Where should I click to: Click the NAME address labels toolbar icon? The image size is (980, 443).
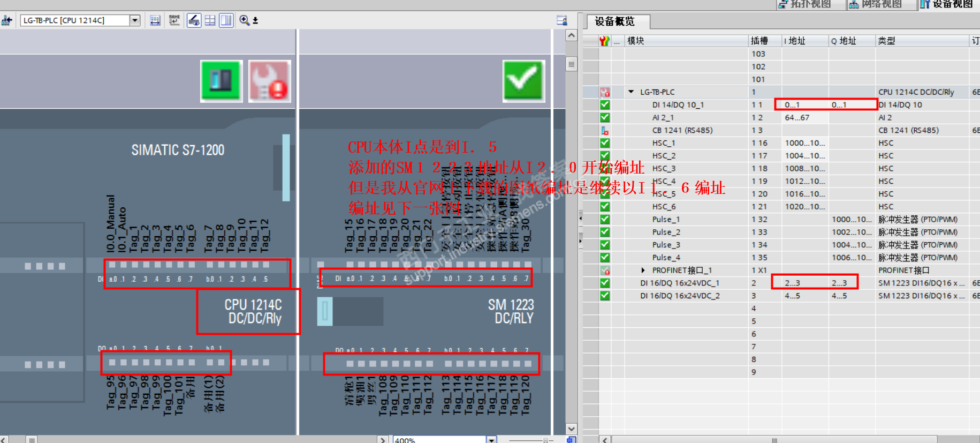(x=174, y=20)
